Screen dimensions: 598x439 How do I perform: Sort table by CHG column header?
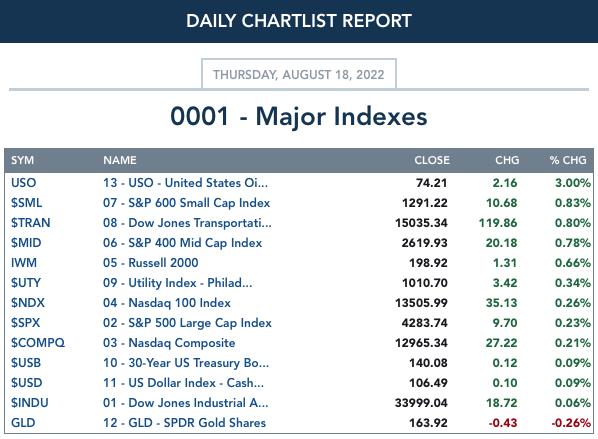(507, 160)
